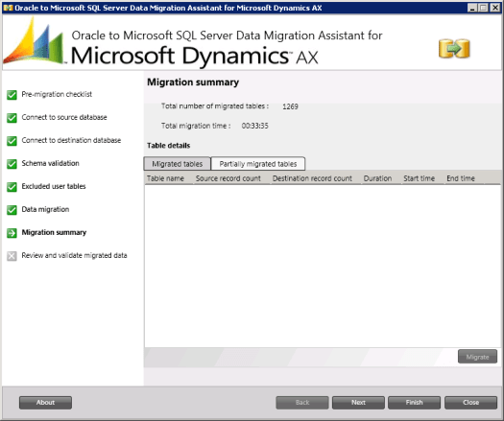
Task: Select the Connect to destination database step
Action: pos(71,140)
